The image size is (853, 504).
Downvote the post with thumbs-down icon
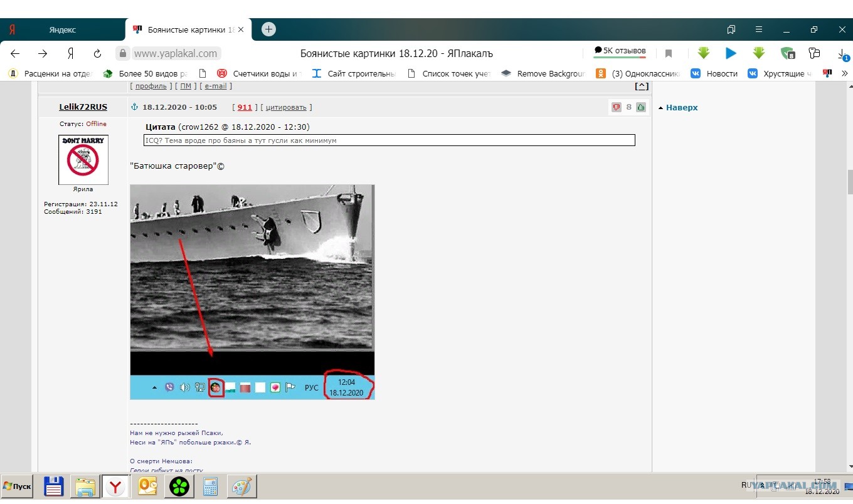(x=617, y=107)
